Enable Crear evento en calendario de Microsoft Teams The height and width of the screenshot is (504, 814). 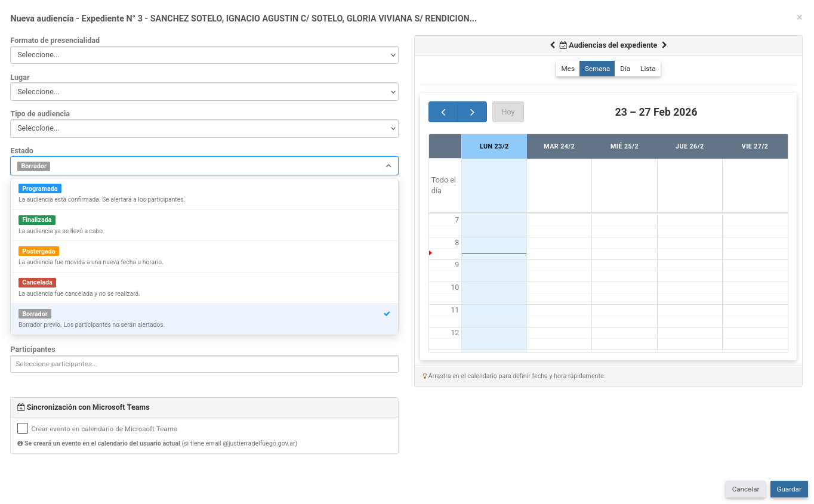(x=23, y=428)
